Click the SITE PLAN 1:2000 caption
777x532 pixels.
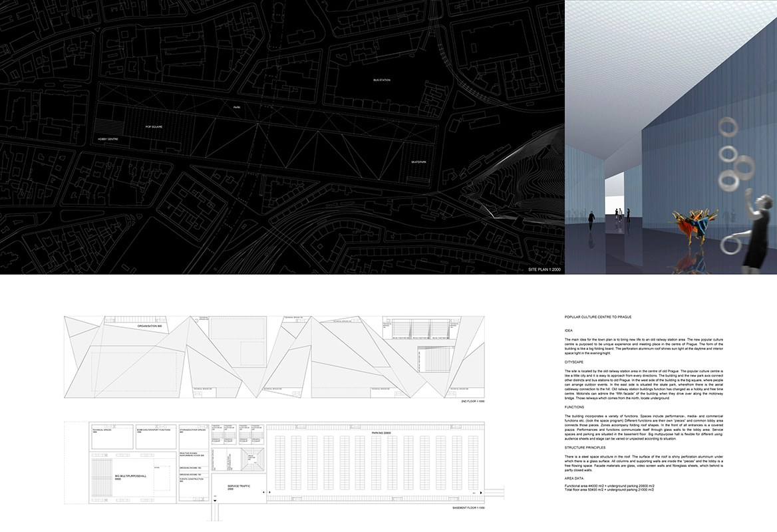(x=544, y=269)
